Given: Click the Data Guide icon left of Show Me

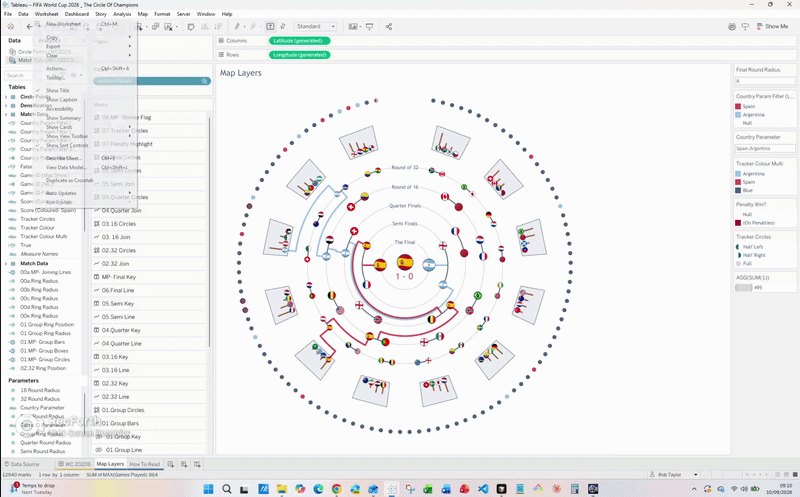Looking at the screenshot, I should pos(732,27).
